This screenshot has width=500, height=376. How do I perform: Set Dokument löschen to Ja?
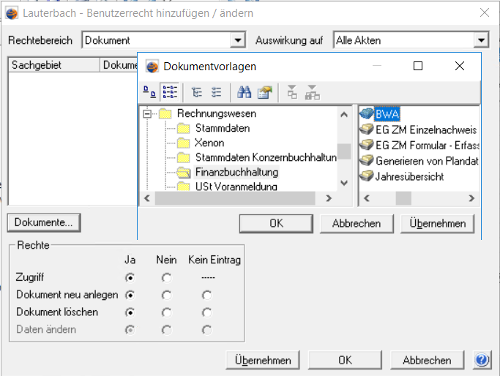[x=130, y=312]
